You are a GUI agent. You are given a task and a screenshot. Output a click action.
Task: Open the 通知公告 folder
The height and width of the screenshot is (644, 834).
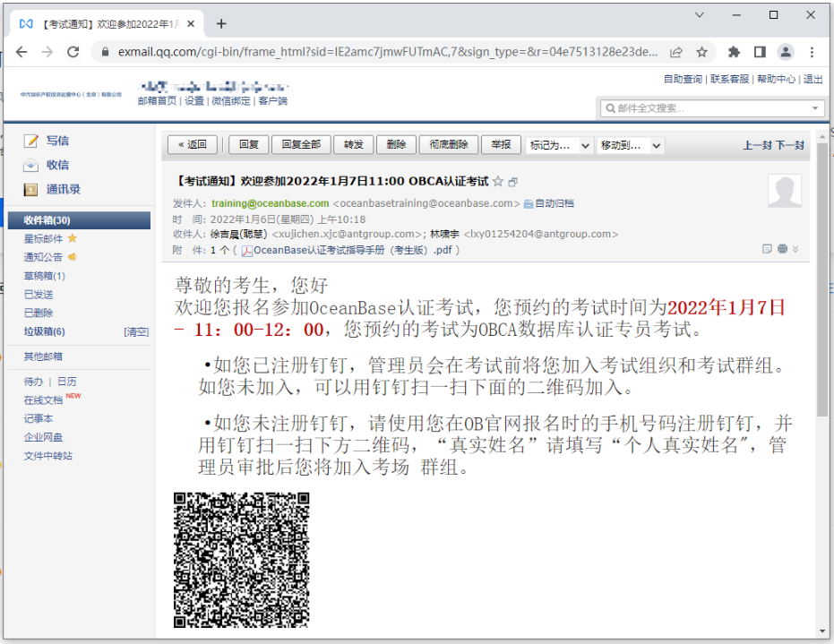click(x=43, y=257)
